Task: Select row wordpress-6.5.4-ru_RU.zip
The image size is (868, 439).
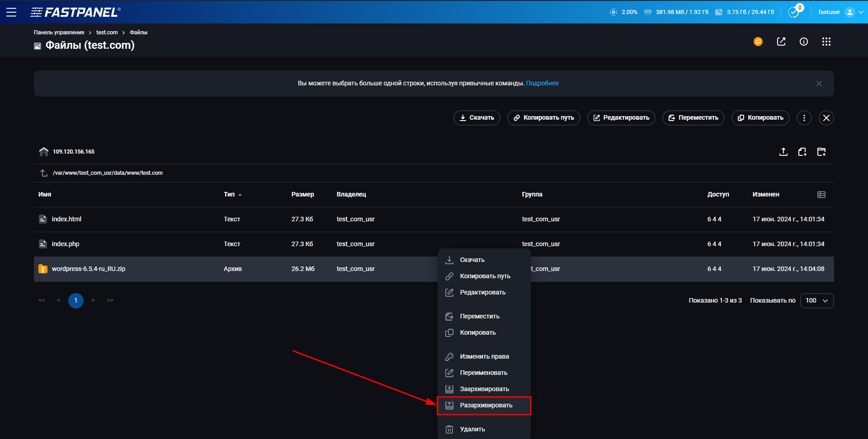Action: click(x=89, y=269)
